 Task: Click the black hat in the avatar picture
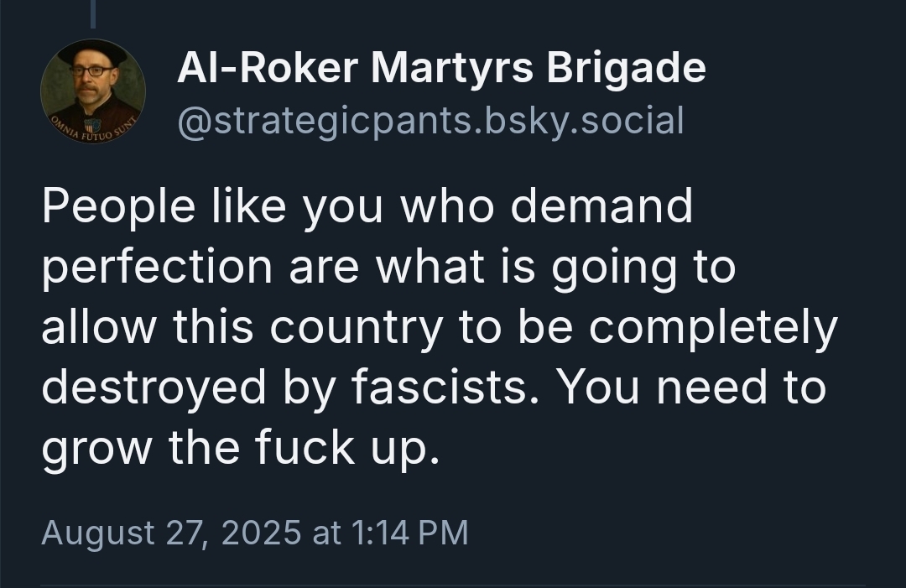(93, 52)
